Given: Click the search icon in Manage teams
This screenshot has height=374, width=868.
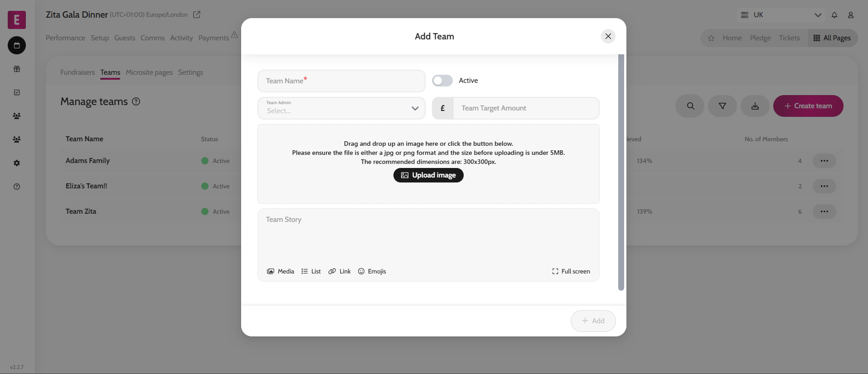Looking at the screenshot, I should pyautogui.click(x=690, y=106).
